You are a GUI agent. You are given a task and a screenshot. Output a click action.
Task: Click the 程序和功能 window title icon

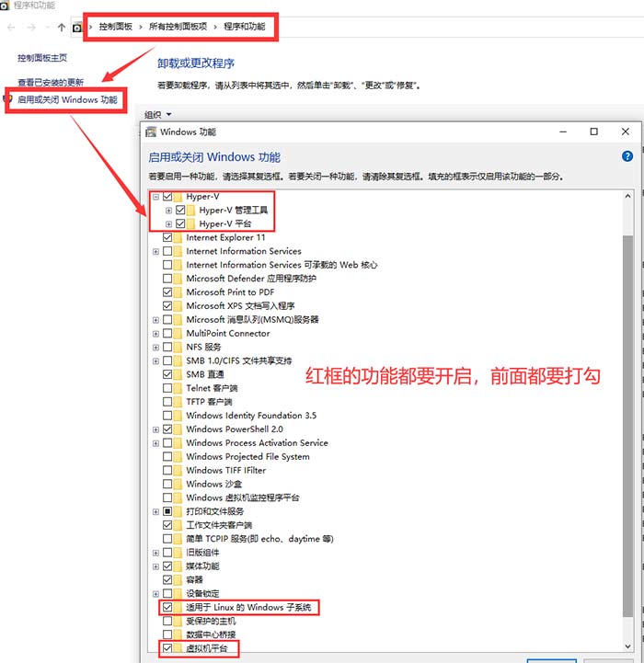point(5,6)
